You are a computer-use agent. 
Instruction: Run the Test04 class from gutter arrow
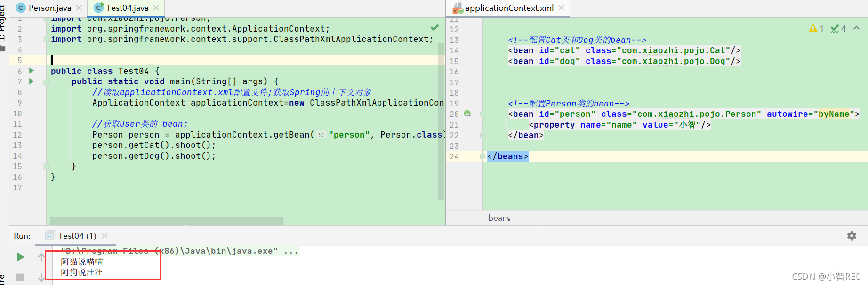(32, 71)
